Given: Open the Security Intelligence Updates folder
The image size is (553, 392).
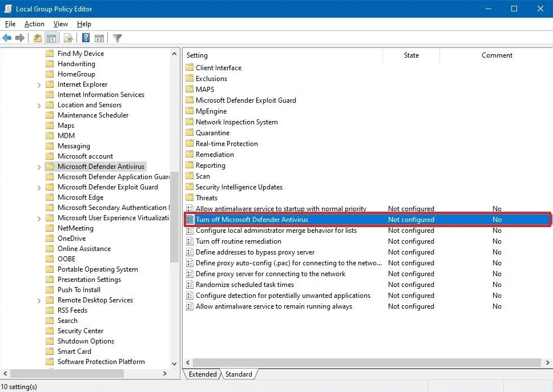Looking at the screenshot, I should 239,187.
